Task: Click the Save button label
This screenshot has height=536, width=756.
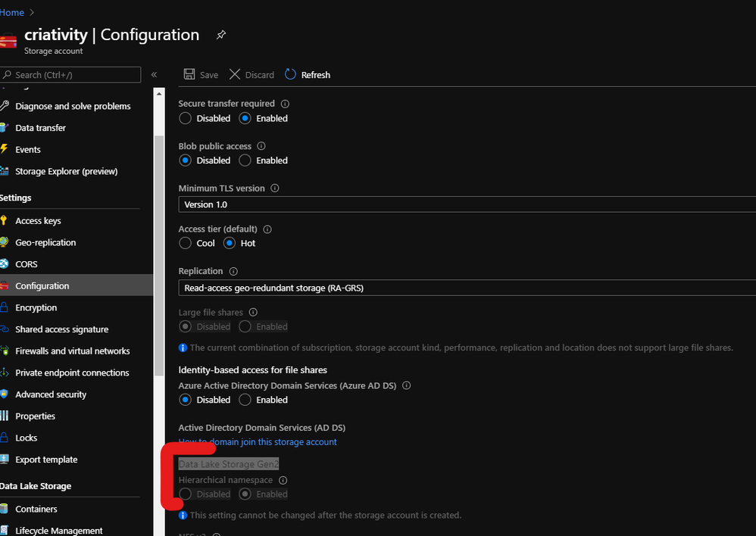Action: [209, 75]
